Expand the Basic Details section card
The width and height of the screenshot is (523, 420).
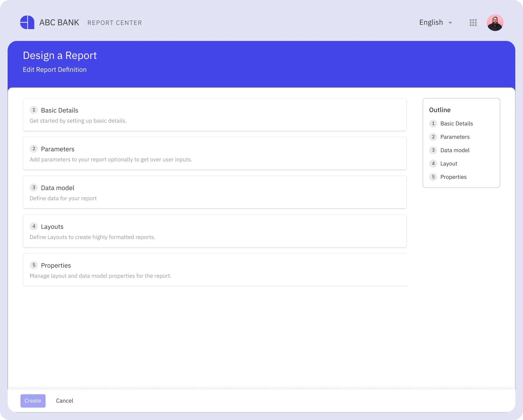215,114
